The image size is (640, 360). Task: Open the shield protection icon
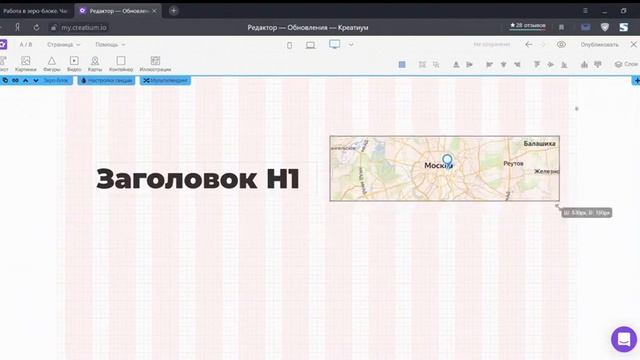pyautogui.click(x=605, y=27)
